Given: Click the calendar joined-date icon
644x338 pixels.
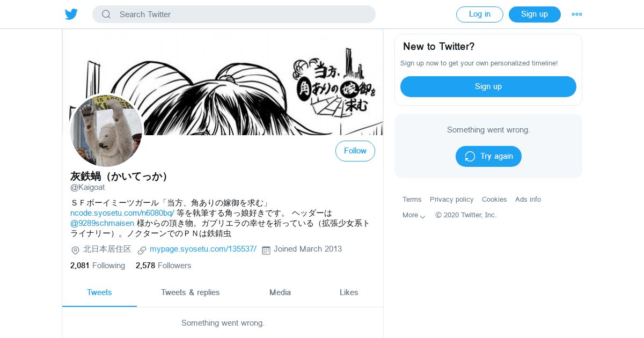Looking at the screenshot, I should pos(266,250).
